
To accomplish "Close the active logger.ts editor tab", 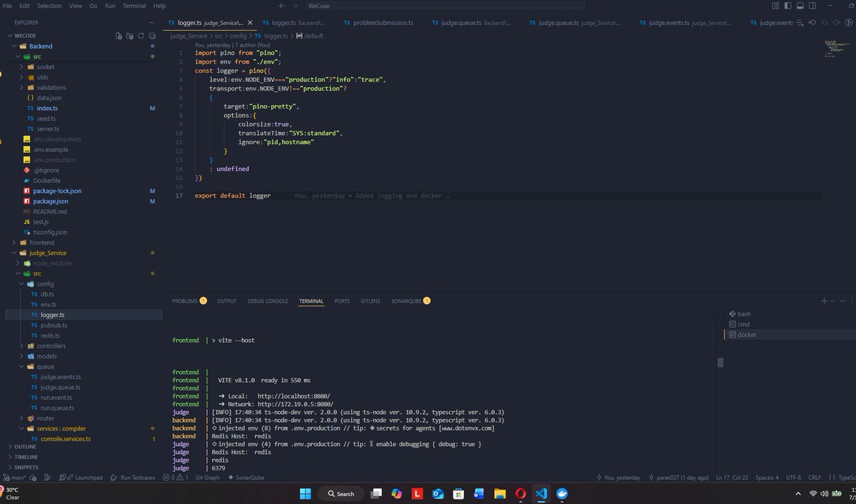I will coord(250,23).
